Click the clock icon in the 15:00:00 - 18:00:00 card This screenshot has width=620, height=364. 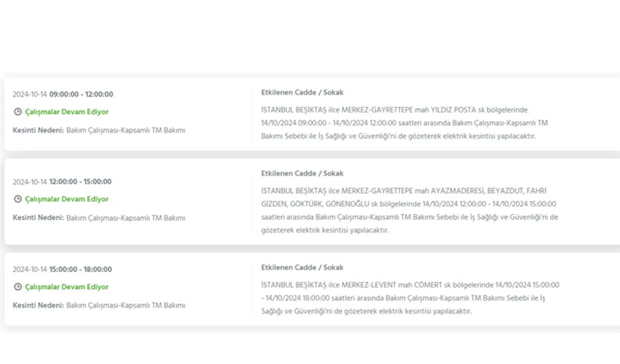tap(18, 287)
